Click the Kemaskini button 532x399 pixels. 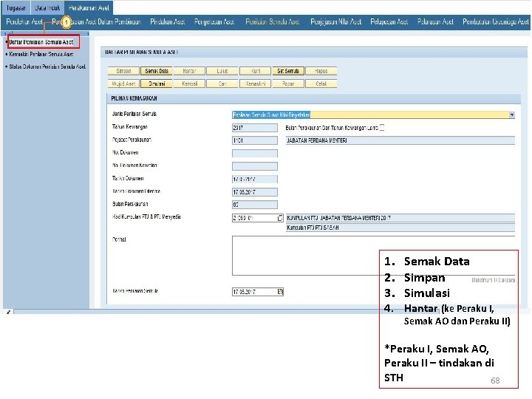255,83
